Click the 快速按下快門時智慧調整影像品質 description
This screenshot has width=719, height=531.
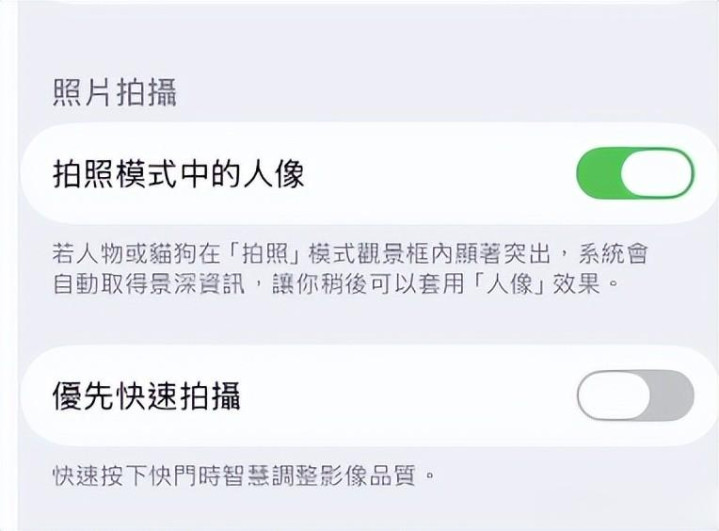pos(245,472)
